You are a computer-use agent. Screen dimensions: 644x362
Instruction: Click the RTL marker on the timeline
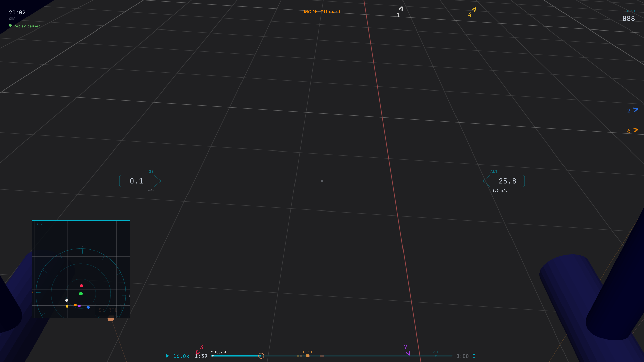[435, 356]
